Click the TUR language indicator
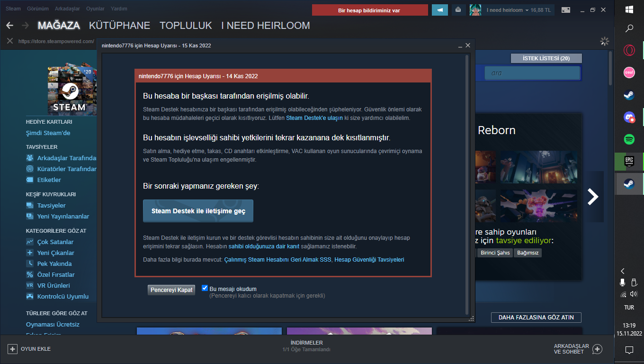This screenshot has width=644, height=364. coord(629,308)
